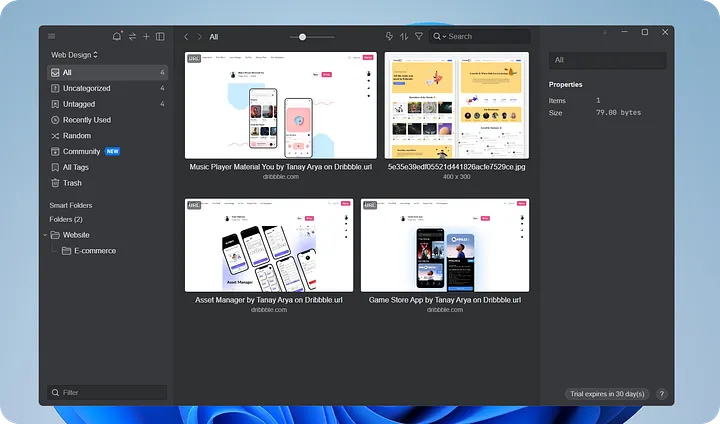This screenshot has height=424, width=720.
Task: Click the lightning quick action icon
Action: (389, 36)
